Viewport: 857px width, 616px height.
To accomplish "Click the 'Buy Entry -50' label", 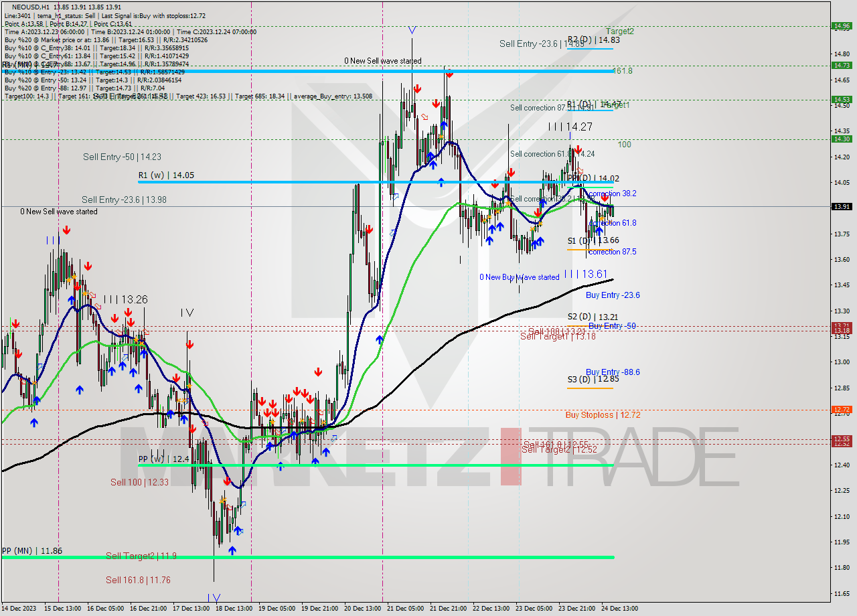I will coord(612,325).
